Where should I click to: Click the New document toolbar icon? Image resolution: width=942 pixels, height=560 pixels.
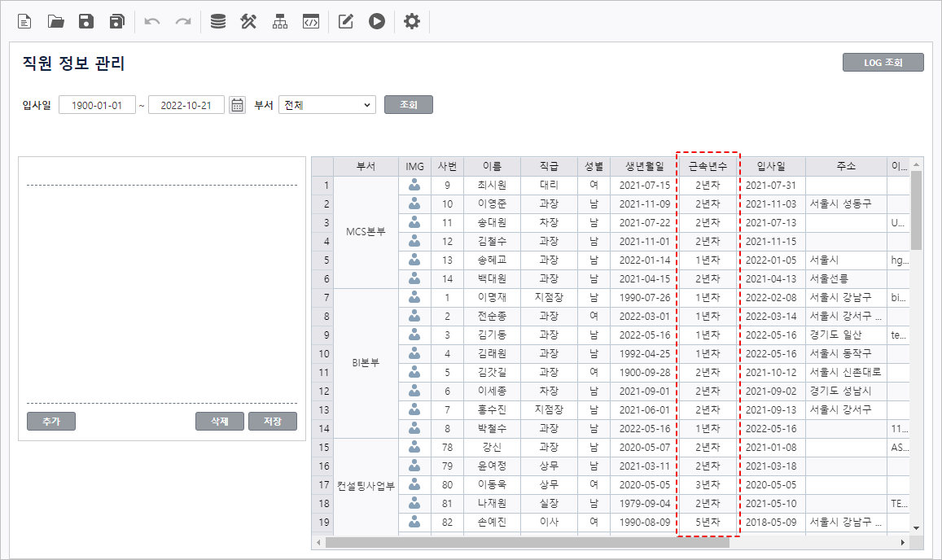(x=25, y=22)
